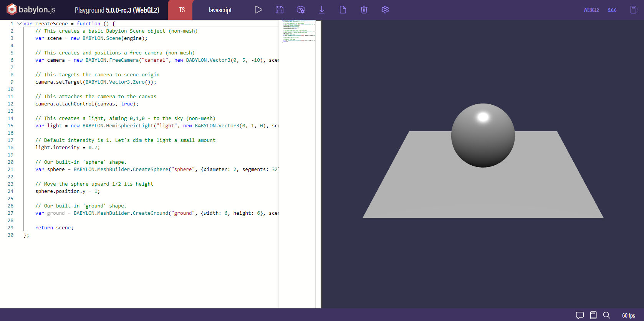
Task: Click the 'HemisphericLight' text on line 15
Action: (130, 125)
